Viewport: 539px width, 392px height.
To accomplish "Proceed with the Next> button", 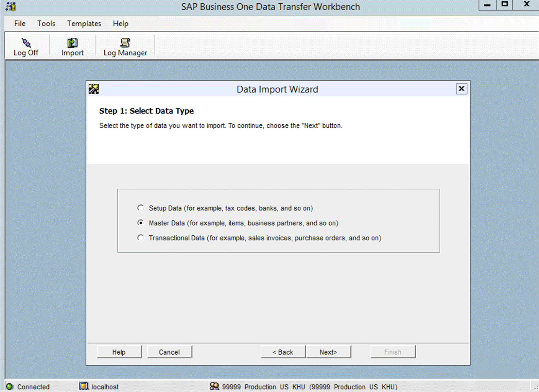I will [x=328, y=352].
